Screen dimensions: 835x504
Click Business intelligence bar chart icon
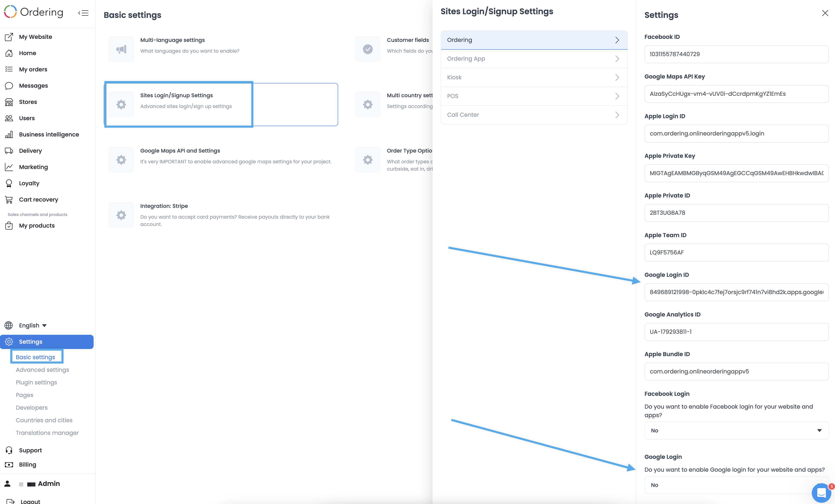coord(9,134)
